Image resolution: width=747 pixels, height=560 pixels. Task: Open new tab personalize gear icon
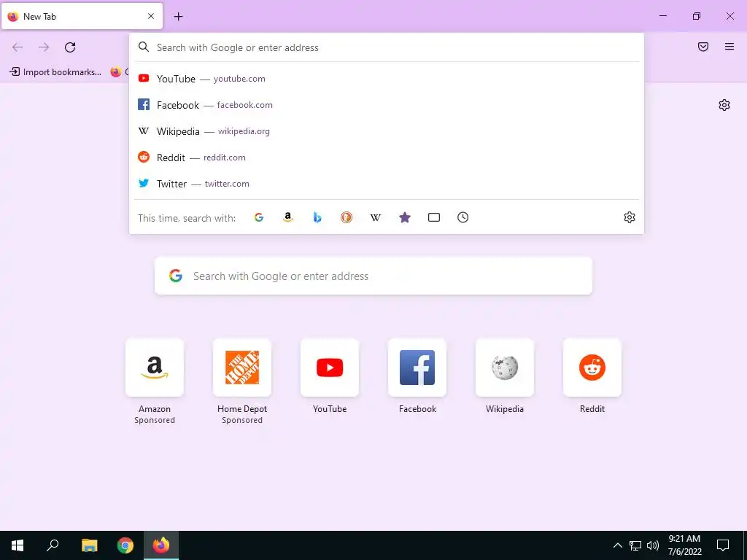coord(724,105)
